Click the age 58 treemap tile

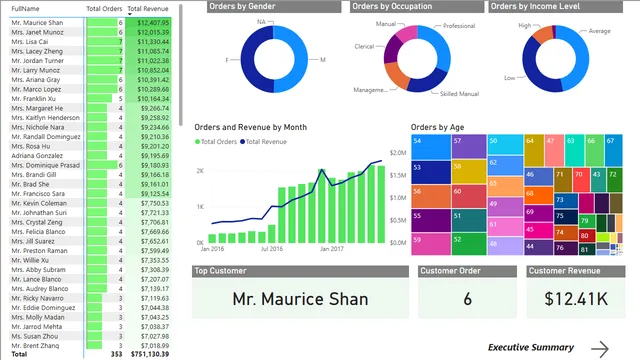coord(469,171)
